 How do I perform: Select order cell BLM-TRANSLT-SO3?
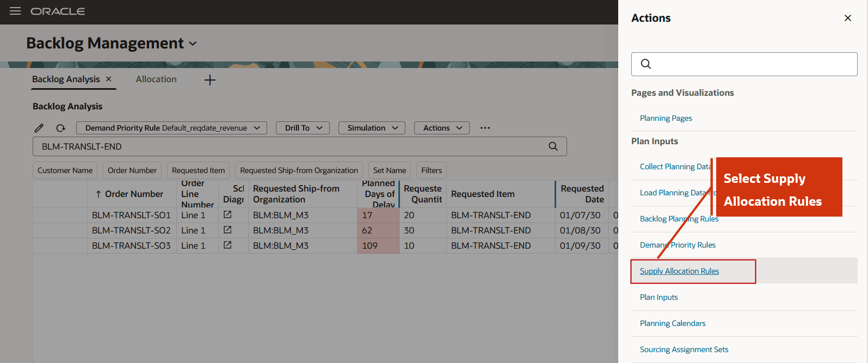coord(131,245)
